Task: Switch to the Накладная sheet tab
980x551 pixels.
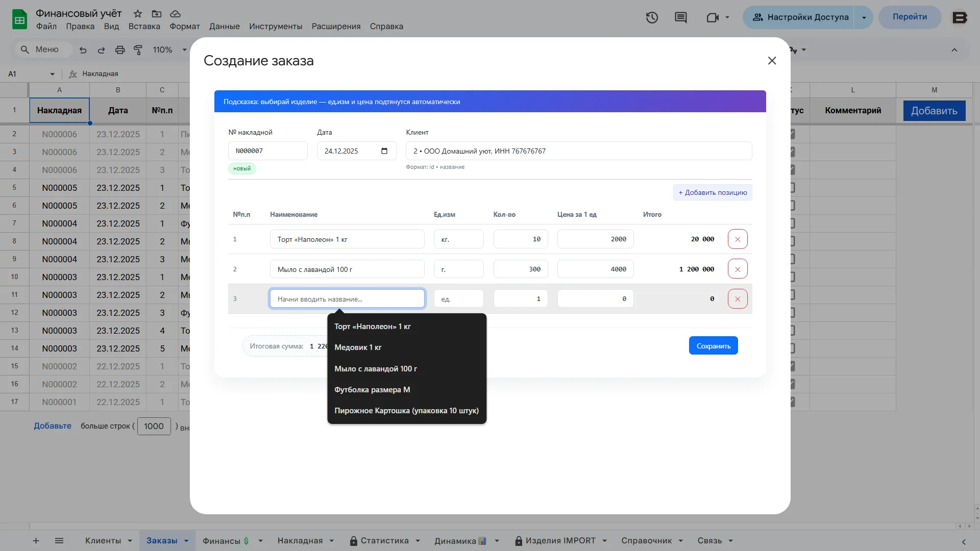Action: [x=300, y=541]
